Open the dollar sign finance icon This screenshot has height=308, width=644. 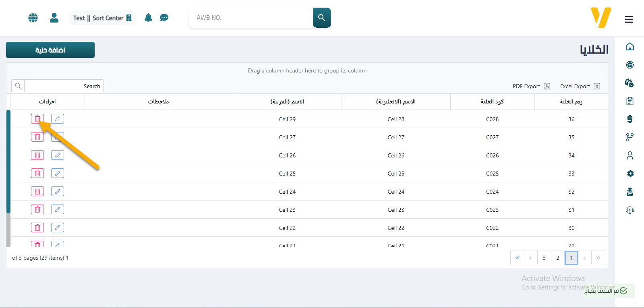pos(630,119)
